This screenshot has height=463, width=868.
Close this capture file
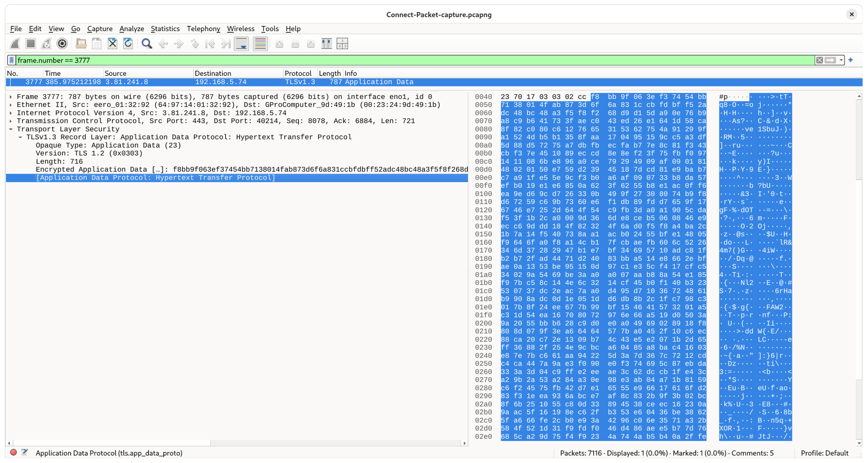(x=113, y=44)
